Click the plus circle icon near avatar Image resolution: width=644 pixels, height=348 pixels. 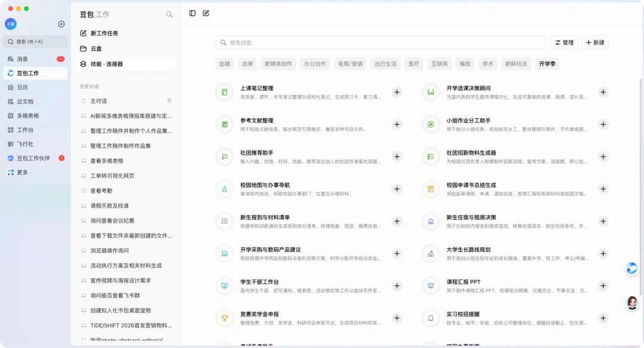click(x=61, y=24)
